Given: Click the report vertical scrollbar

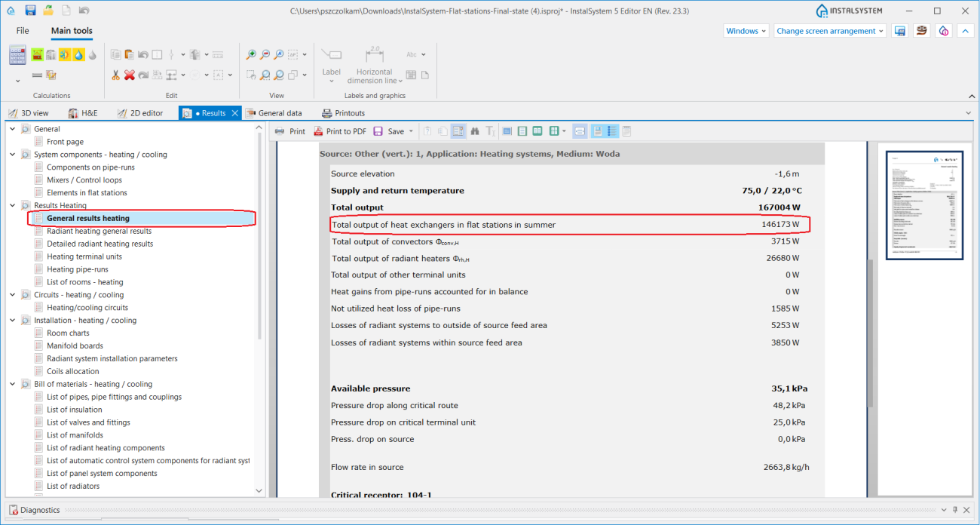Looking at the screenshot, I should tap(871, 332).
